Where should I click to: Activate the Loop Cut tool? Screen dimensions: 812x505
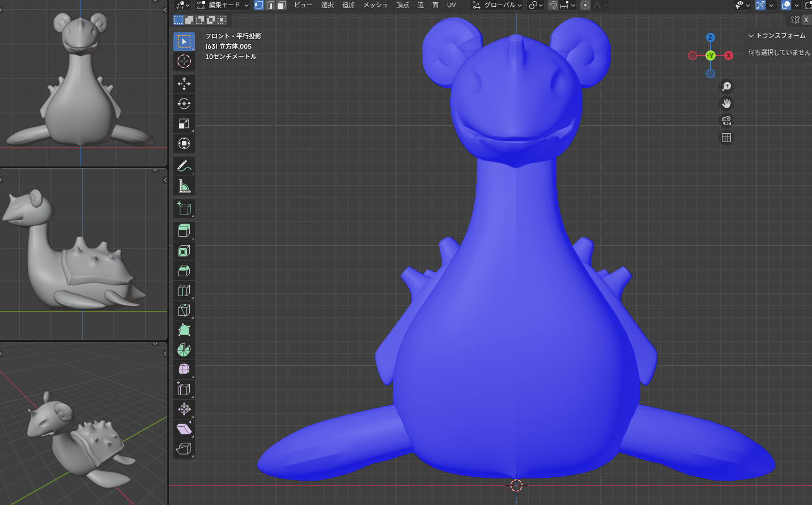click(x=184, y=290)
